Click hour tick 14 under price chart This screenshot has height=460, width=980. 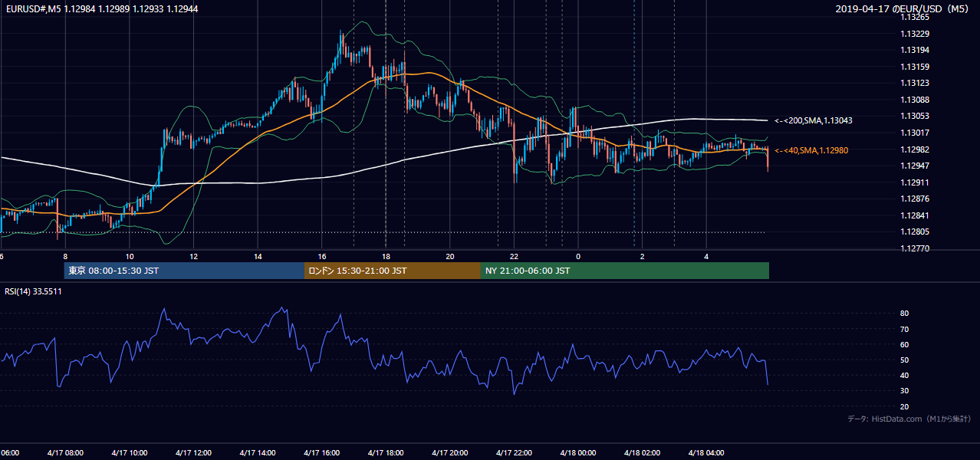click(258, 256)
